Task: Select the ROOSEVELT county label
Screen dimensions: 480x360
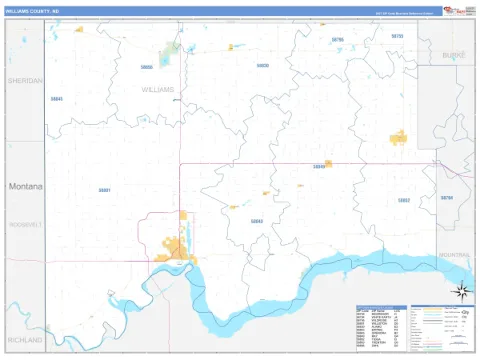Action: (x=25, y=225)
